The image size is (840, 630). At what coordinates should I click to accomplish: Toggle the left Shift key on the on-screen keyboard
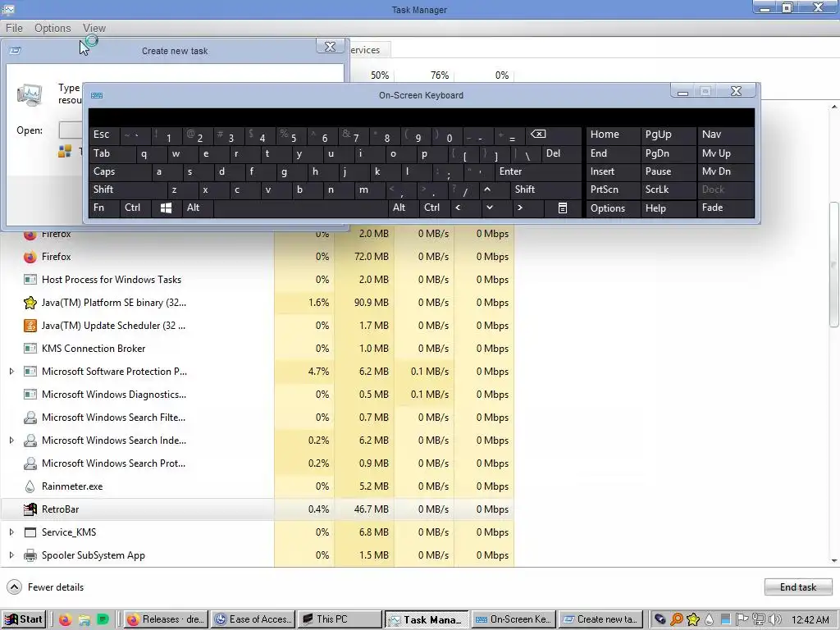coord(128,189)
